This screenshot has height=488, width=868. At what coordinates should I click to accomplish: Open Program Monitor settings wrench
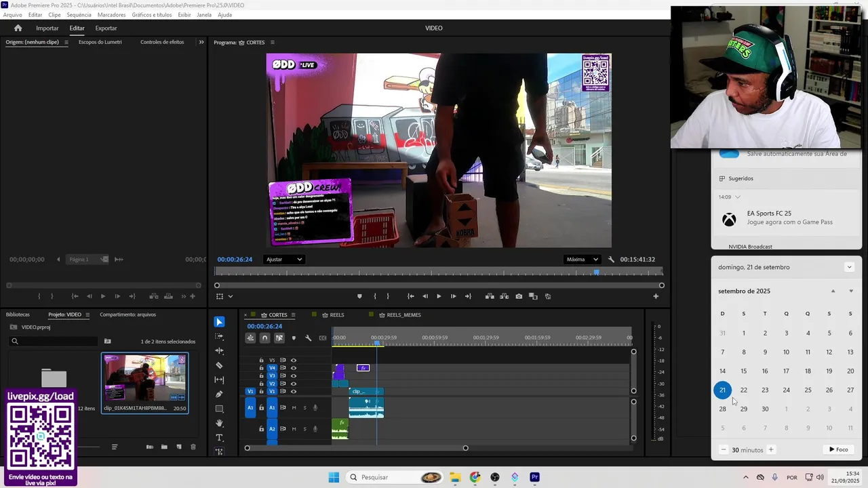coord(611,260)
